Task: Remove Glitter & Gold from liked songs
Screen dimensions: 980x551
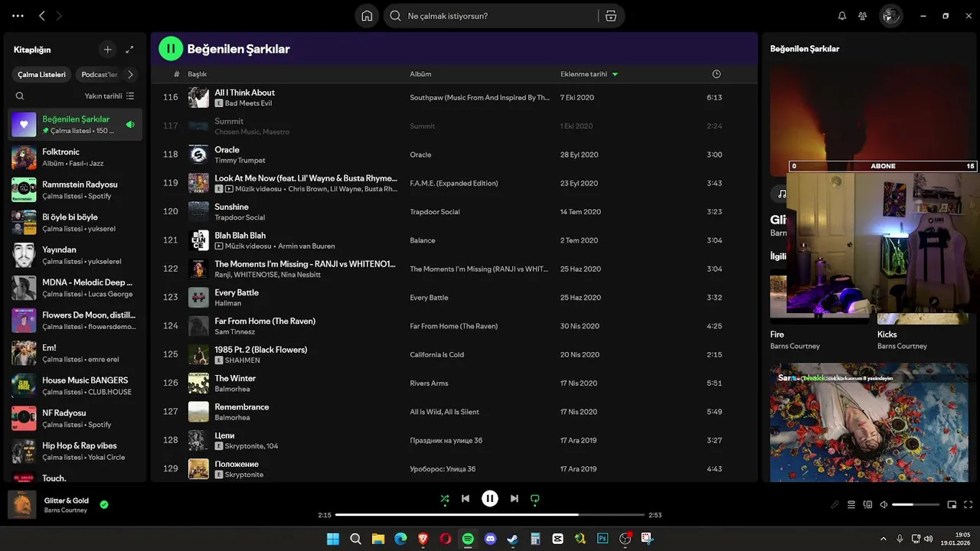Action: (x=104, y=504)
